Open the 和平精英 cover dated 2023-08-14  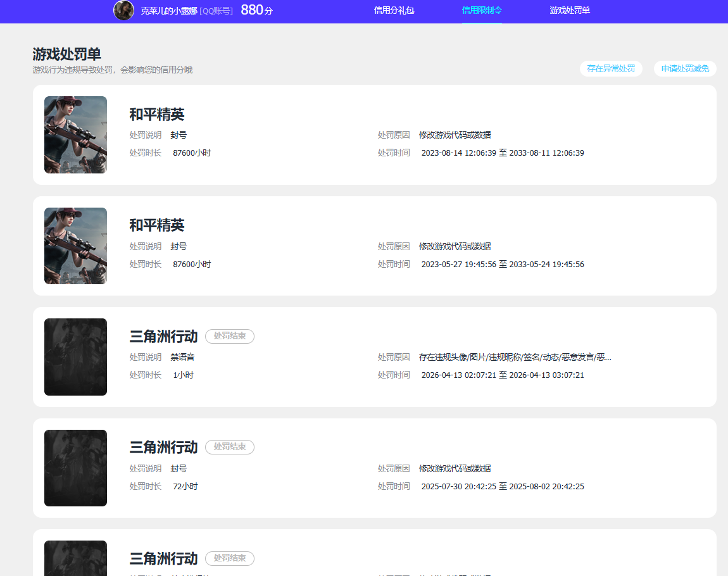point(76,135)
